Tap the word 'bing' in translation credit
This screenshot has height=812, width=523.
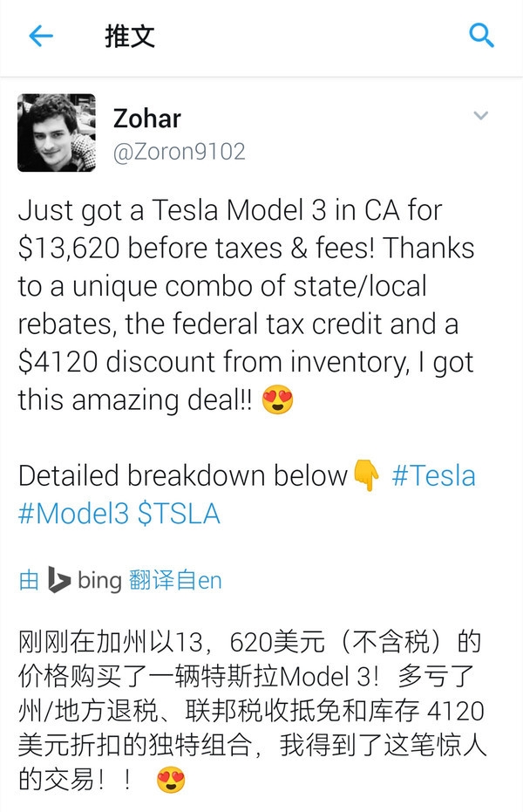[x=98, y=580]
